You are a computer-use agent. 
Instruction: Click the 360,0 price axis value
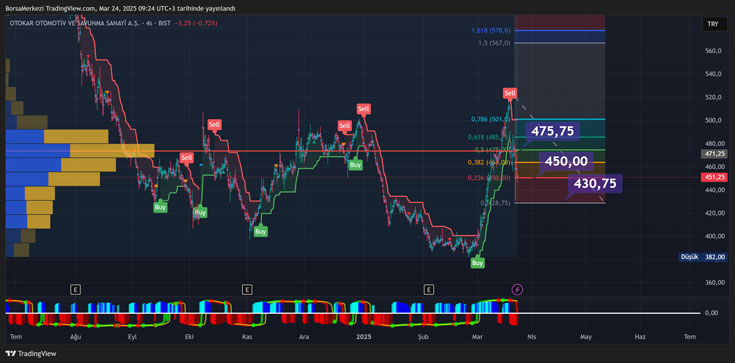coord(715,282)
